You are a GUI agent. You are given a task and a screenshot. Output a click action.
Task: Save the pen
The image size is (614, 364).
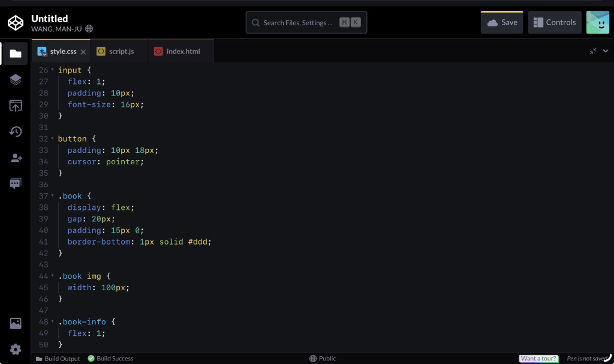coord(502,22)
